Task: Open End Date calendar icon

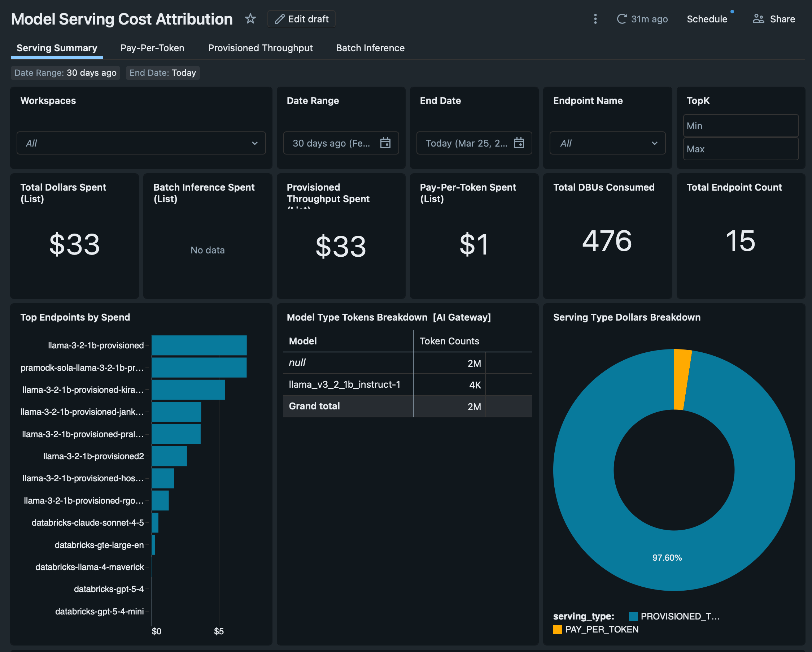Action: pyautogui.click(x=519, y=143)
